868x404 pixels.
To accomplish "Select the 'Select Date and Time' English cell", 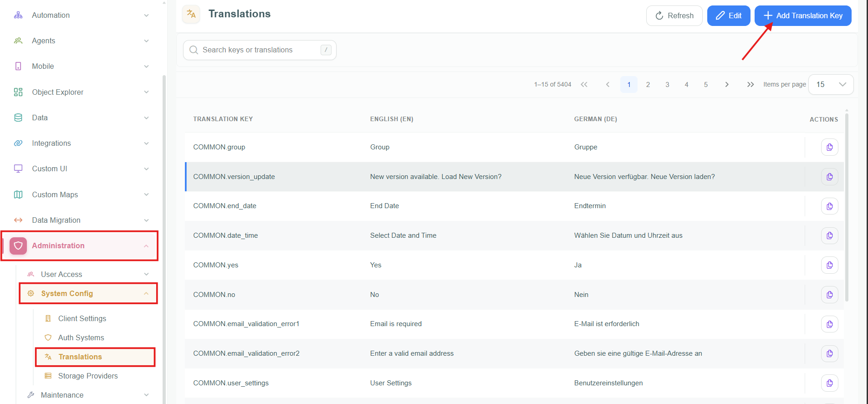I will (x=403, y=235).
